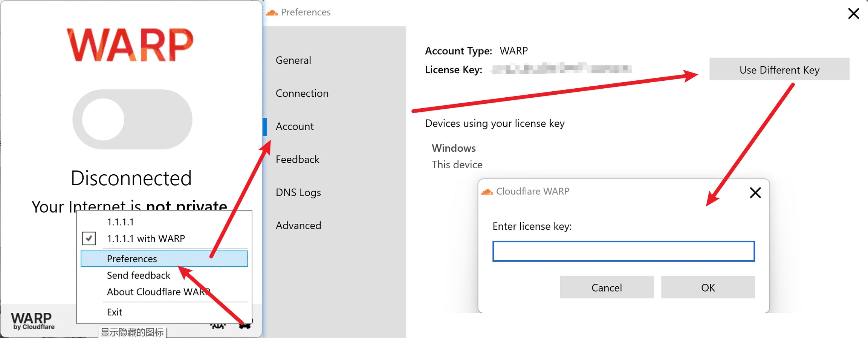Click Exit in the context menu

(115, 312)
